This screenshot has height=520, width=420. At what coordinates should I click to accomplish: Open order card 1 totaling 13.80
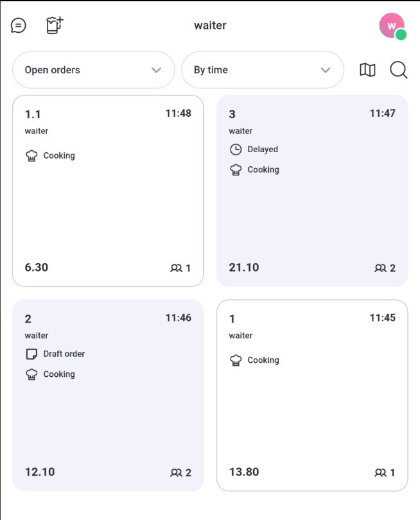click(312, 395)
